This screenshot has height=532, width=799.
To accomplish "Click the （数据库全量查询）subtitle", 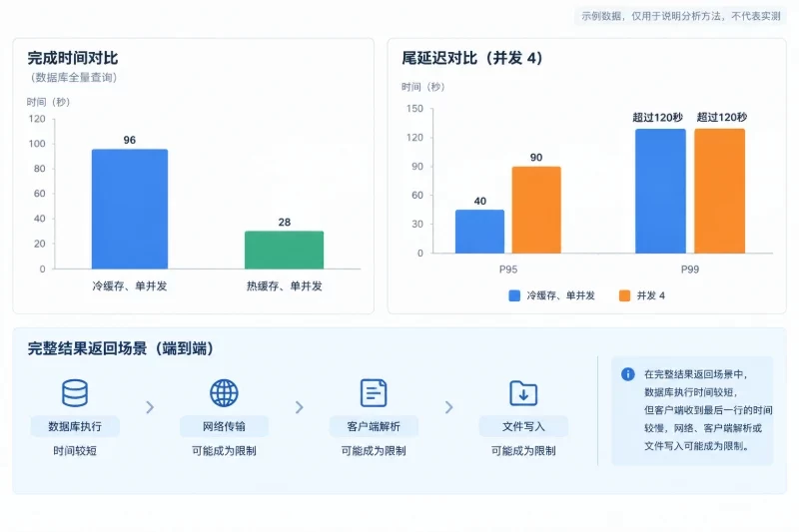I will [73, 78].
